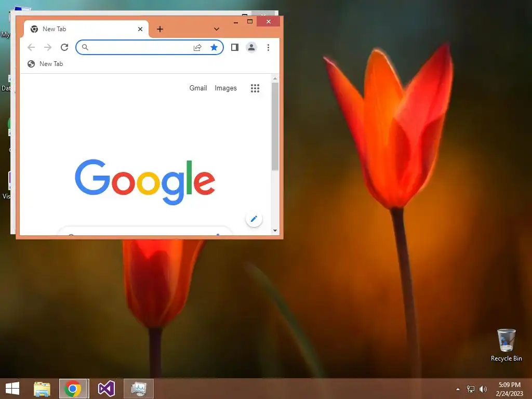This screenshot has width=532, height=399.
Task: Open a new tab with the plus button
Action: pos(160,29)
